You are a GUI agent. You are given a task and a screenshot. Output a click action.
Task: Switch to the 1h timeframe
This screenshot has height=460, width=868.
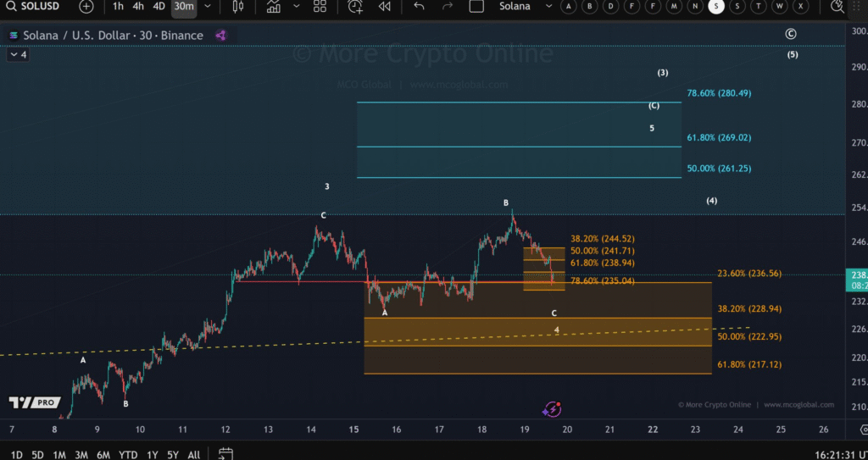(x=118, y=6)
